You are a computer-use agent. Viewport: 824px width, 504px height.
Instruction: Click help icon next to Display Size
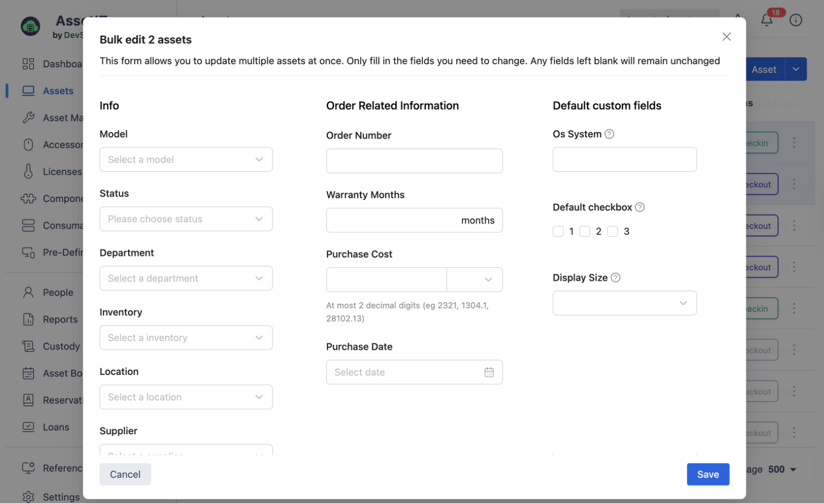(615, 278)
